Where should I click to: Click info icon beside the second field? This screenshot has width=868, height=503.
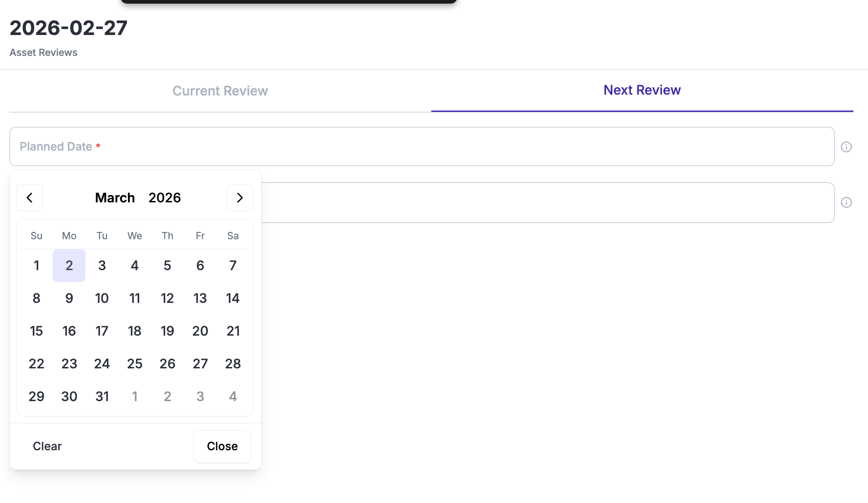pyautogui.click(x=846, y=202)
